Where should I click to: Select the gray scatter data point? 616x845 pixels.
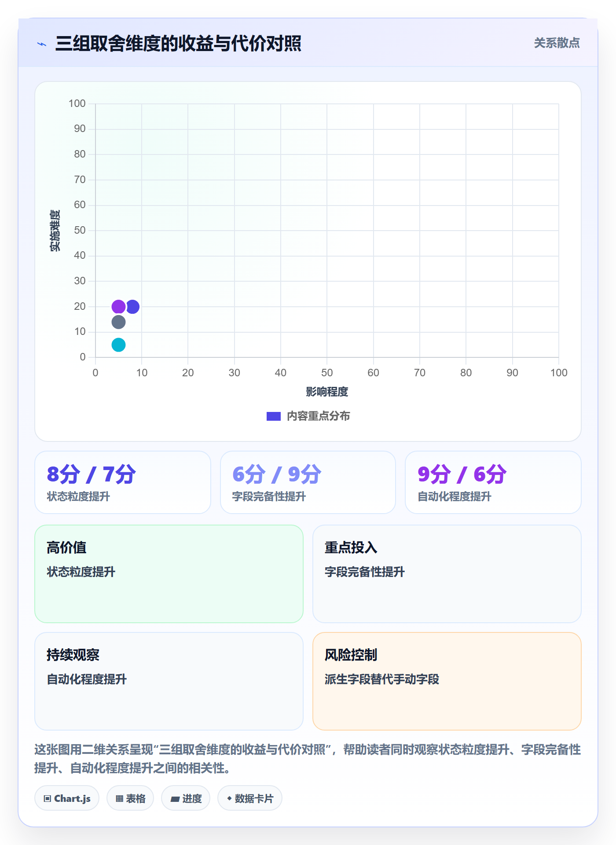pyautogui.click(x=118, y=322)
